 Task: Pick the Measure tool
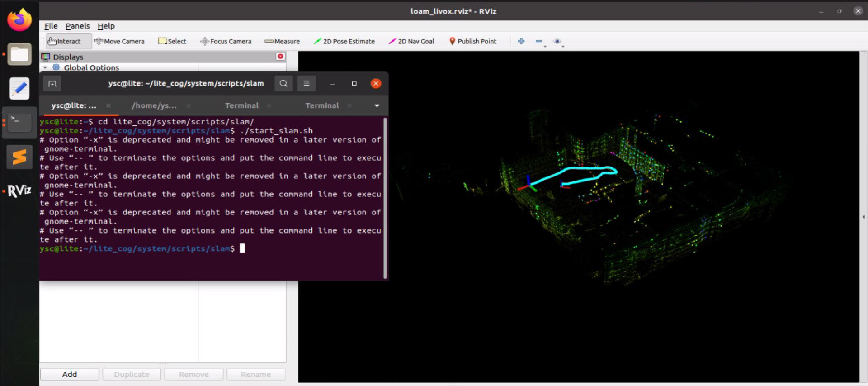tap(282, 41)
